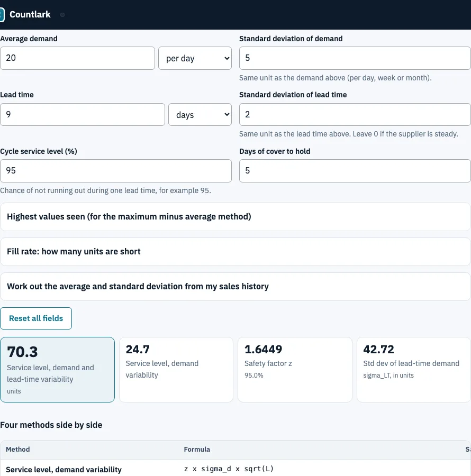This screenshot has width=471, height=476.
Task: Click the Four methods side by side heading
Action: pos(51,425)
